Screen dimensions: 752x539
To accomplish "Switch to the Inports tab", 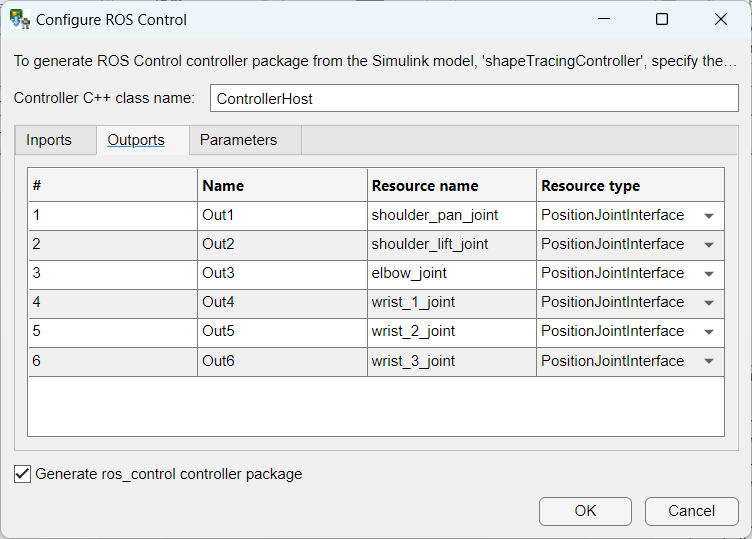I will coord(49,140).
